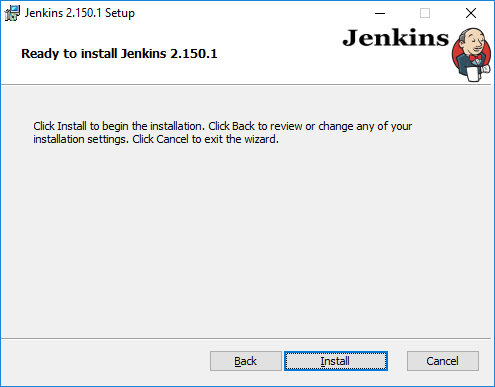495x387 pixels.
Task: Cancel the Jenkins setup wizard
Action: (443, 361)
